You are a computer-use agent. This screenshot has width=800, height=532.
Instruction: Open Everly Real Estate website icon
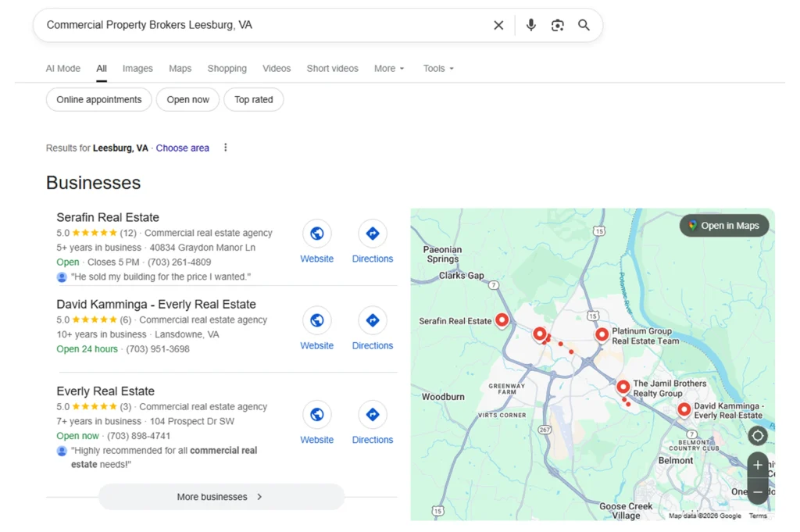click(316, 415)
